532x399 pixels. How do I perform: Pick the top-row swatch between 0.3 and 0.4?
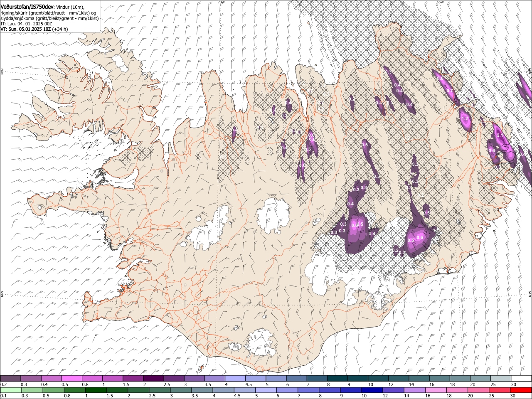(31, 379)
